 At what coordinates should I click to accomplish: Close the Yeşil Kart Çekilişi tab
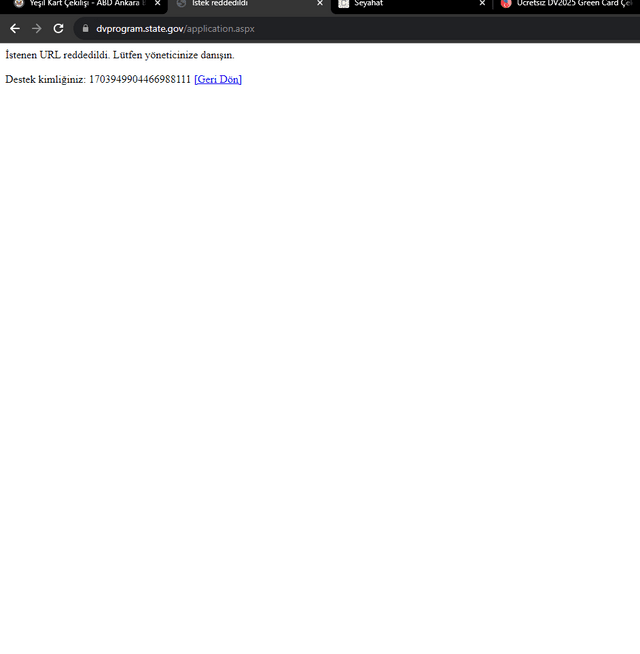click(158, 3)
